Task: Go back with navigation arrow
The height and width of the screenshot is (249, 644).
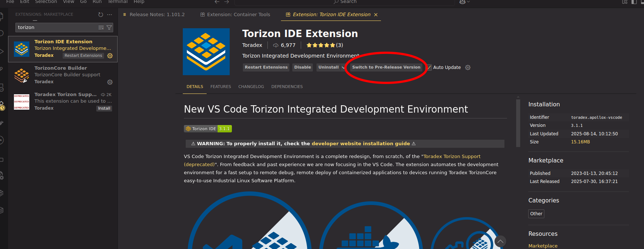Action: [x=217, y=2]
